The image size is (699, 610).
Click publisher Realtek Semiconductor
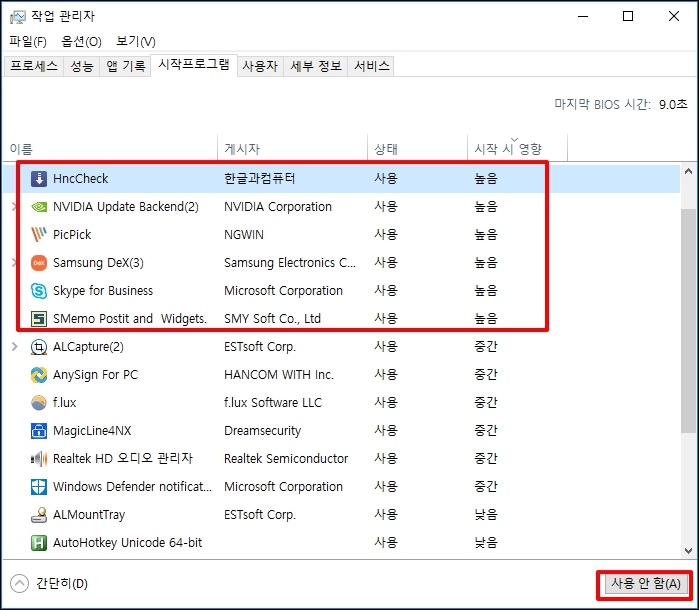pos(286,459)
